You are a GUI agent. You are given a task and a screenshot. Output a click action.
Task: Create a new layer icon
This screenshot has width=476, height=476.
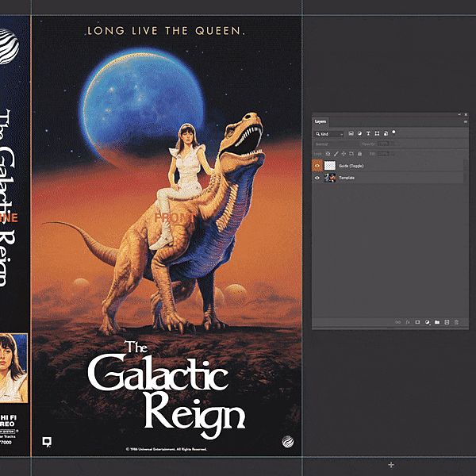tap(447, 322)
